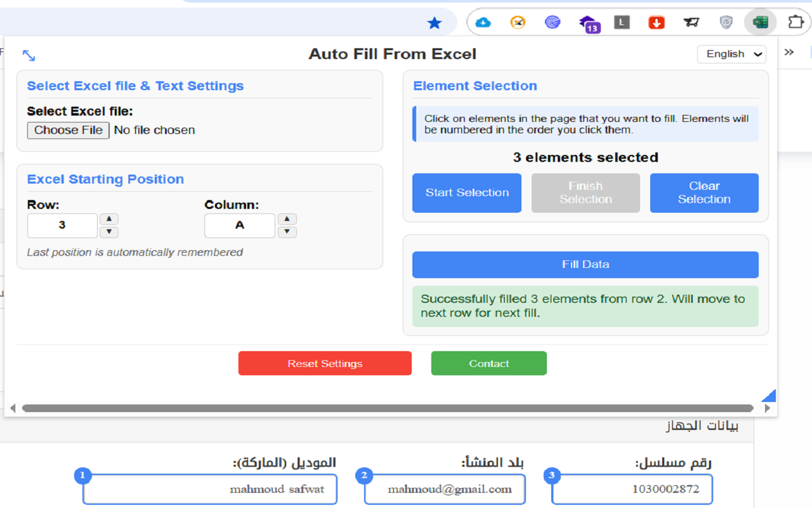Click the purple radar spiral extension icon
This screenshot has height=508, width=812.
tap(552, 22)
